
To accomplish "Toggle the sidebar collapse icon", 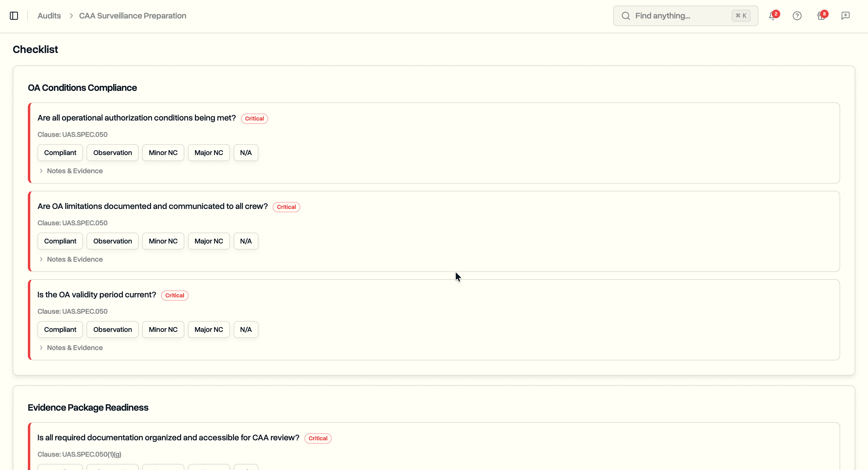I will pos(14,15).
